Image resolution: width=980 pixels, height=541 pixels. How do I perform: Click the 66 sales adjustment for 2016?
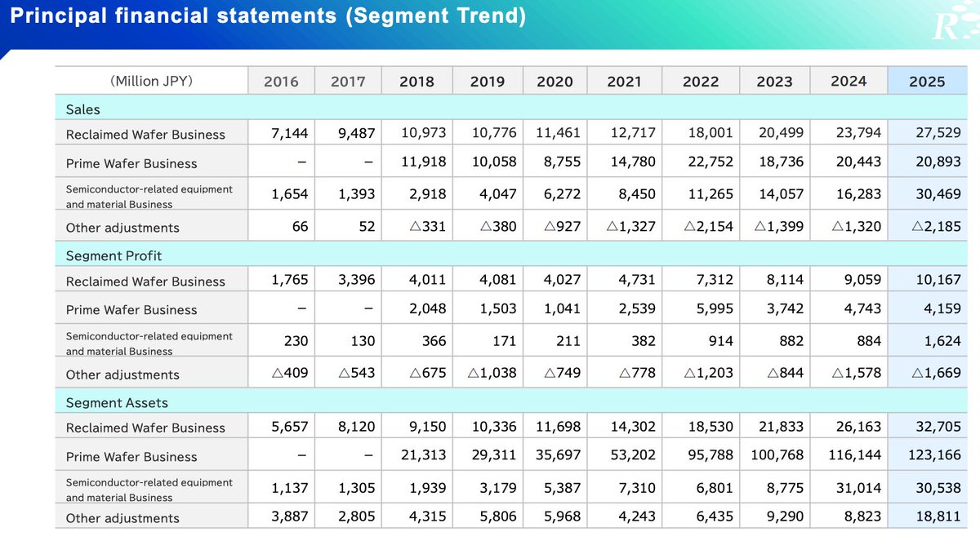(x=301, y=226)
